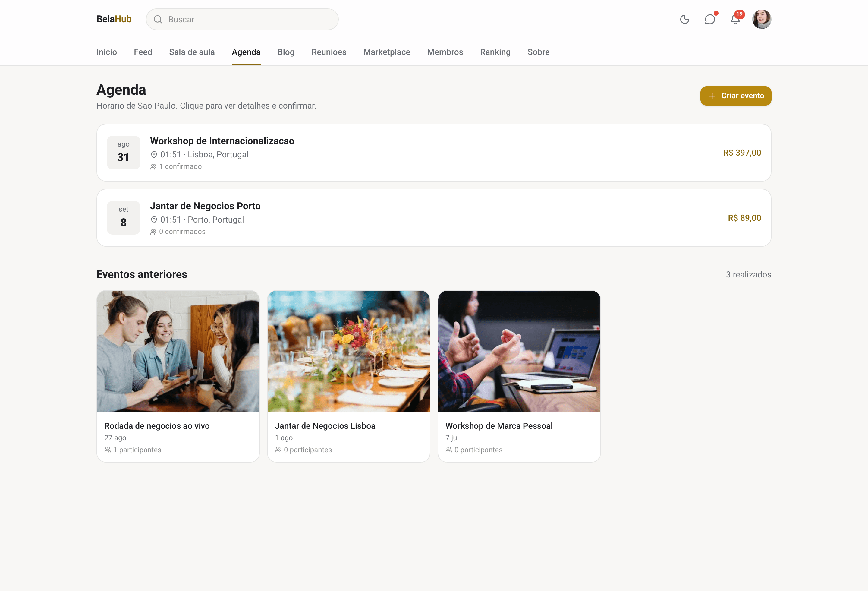Open messages via the chat bubble icon
The width and height of the screenshot is (868, 591).
710,19
